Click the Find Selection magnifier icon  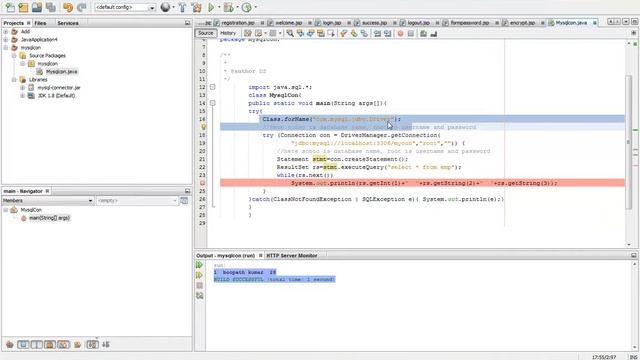(290, 33)
